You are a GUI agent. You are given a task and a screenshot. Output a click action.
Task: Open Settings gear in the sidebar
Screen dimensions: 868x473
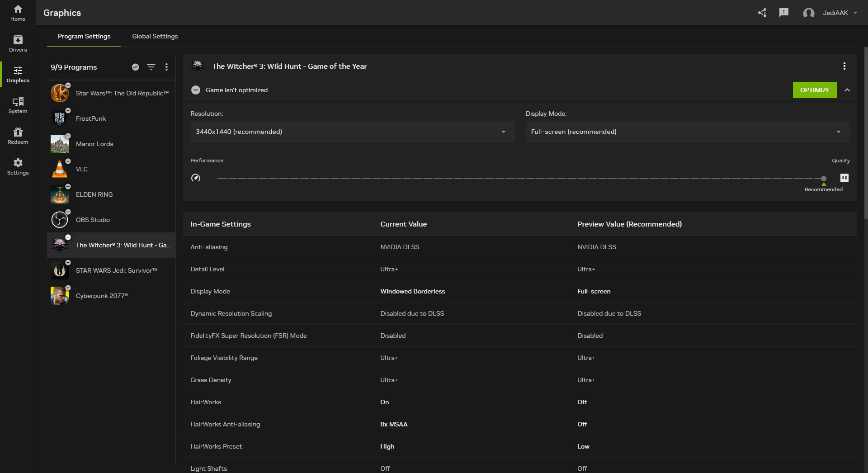click(x=18, y=167)
